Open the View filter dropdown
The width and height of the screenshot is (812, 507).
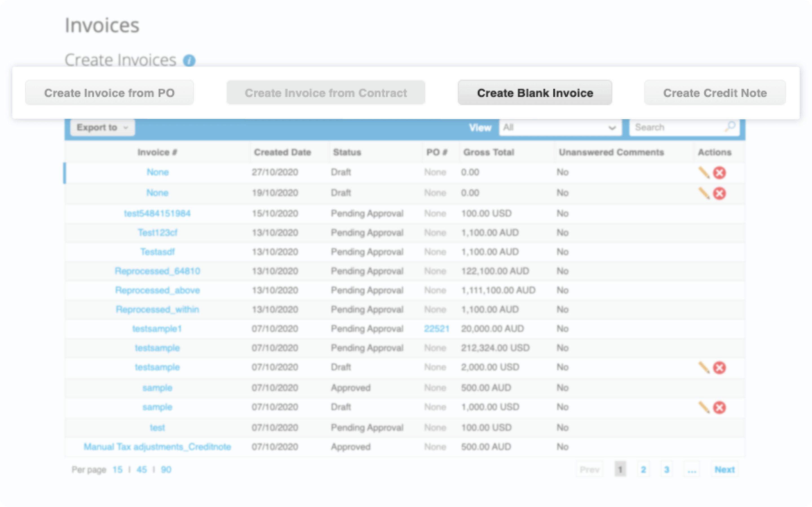point(560,127)
